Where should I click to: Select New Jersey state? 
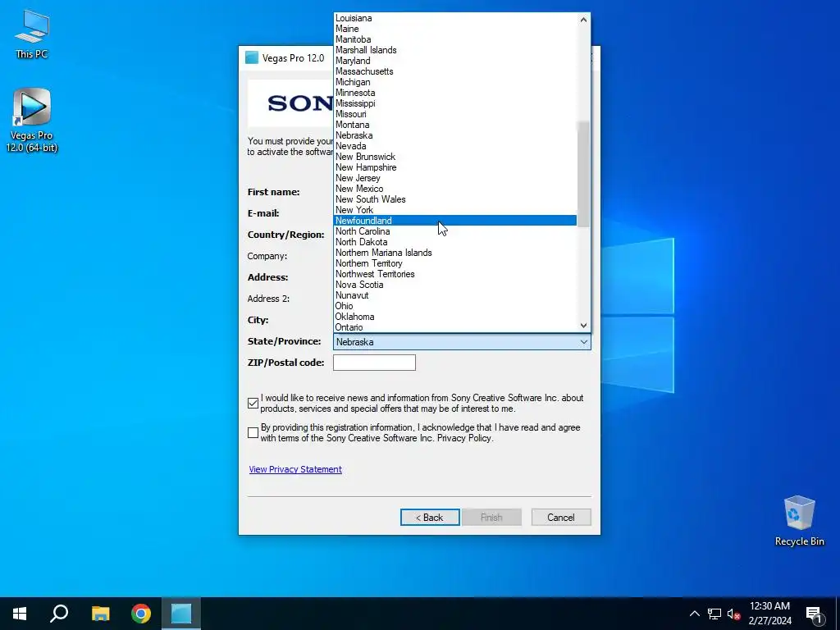point(454,178)
